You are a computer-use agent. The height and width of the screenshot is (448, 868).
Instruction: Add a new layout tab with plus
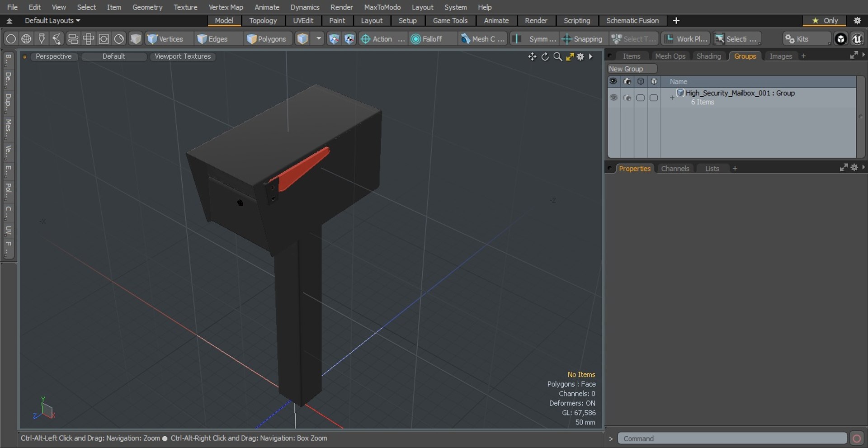point(676,21)
